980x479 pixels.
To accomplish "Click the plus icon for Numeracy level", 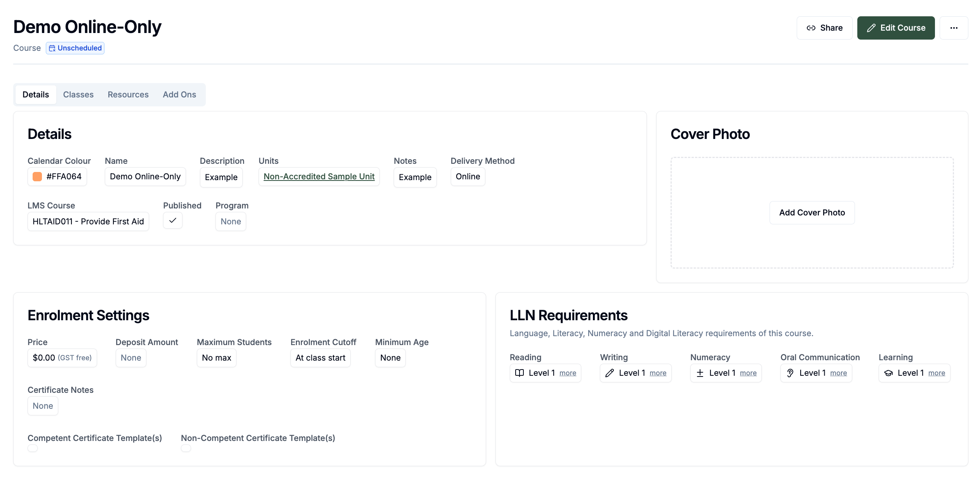I will 700,373.
